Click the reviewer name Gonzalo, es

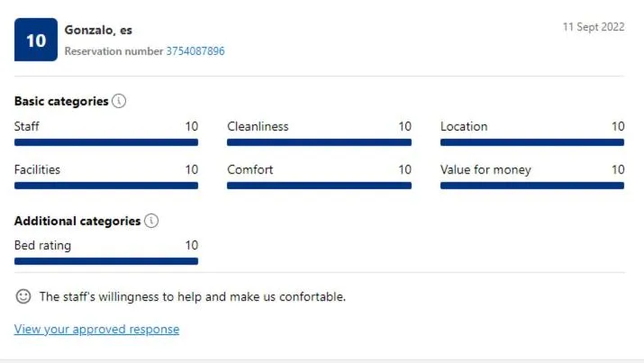[x=98, y=30]
